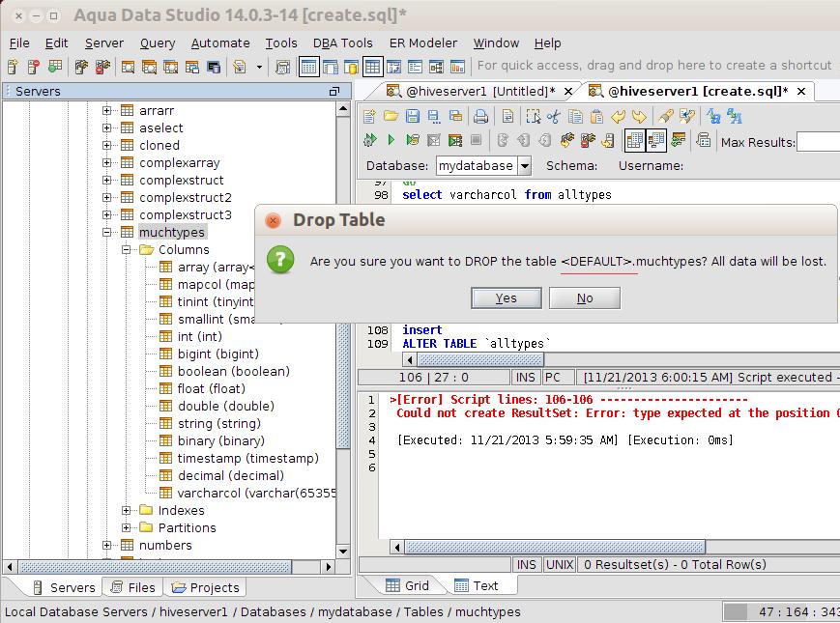The width and height of the screenshot is (840, 623).
Task: Open the small dropdown arrow in main toolbar
Action: click(x=259, y=67)
